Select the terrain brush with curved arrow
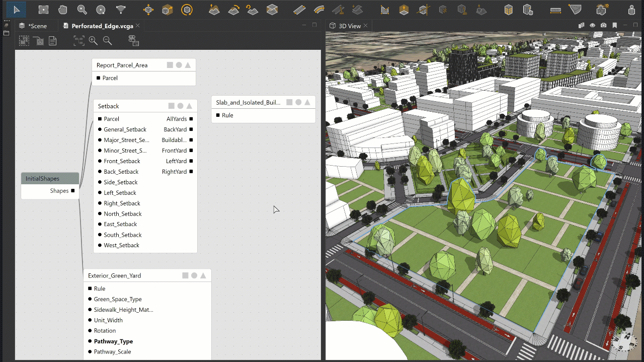 tap(233, 10)
